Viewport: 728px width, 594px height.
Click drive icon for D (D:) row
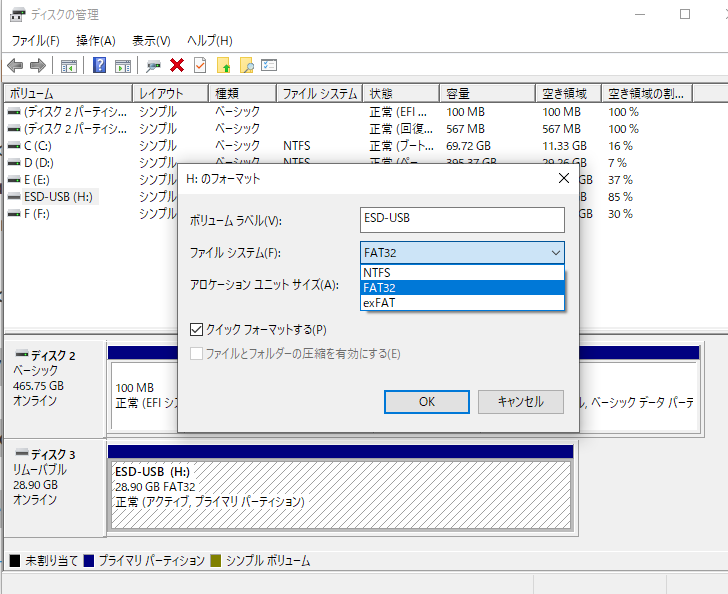(x=14, y=163)
